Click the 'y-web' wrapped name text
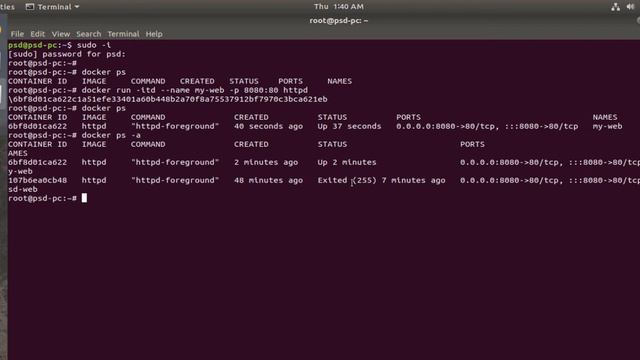 (20, 171)
